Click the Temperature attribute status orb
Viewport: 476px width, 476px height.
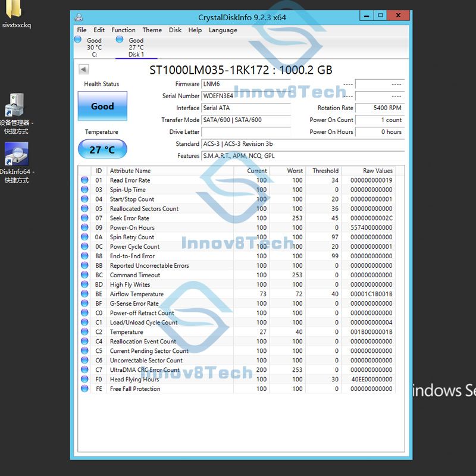tap(84, 332)
